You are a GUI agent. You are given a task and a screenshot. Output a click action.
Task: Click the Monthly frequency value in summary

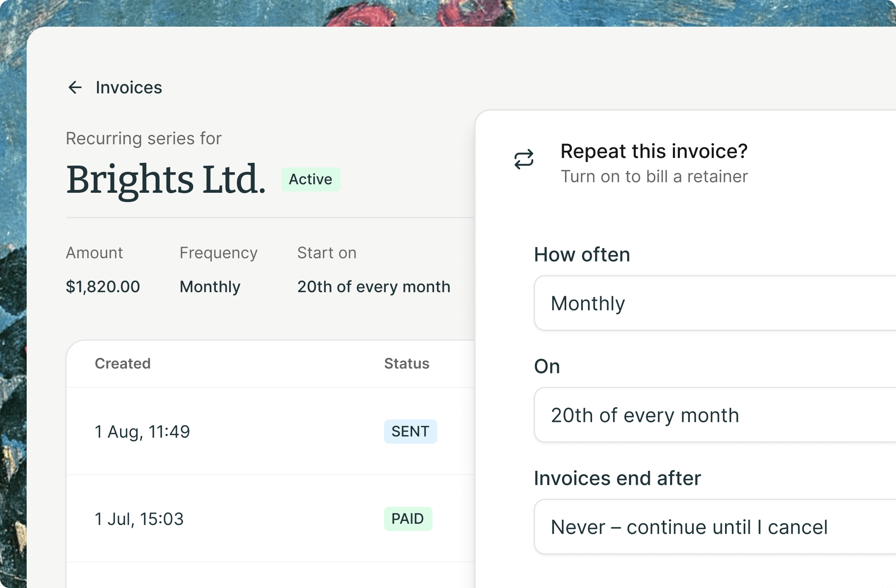[x=210, y=287]
